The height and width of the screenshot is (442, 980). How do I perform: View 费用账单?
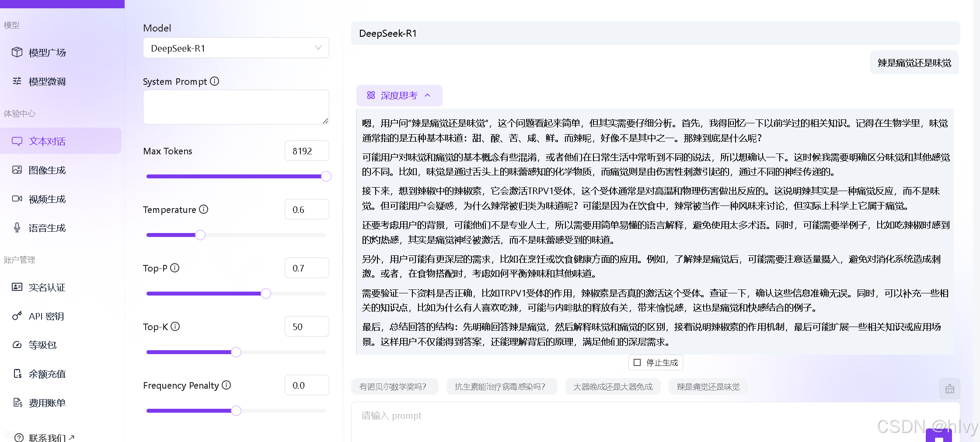[47, 403]
